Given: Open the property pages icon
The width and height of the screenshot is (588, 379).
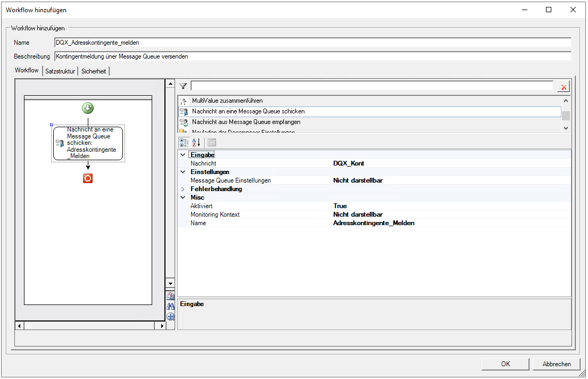Looking at the screenshot, I should click(212, 143).
